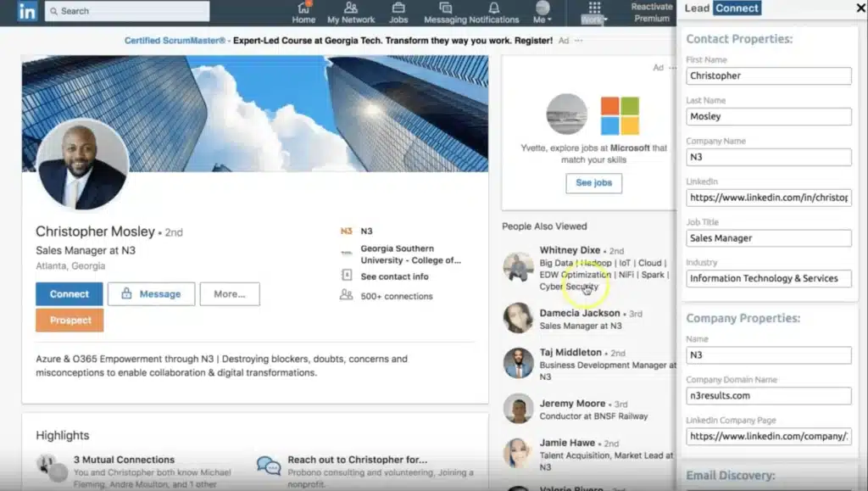Open Damecia Jackson's profile
Screen dimensions: 868x491
pyautogui.click(x=580, y=313)
